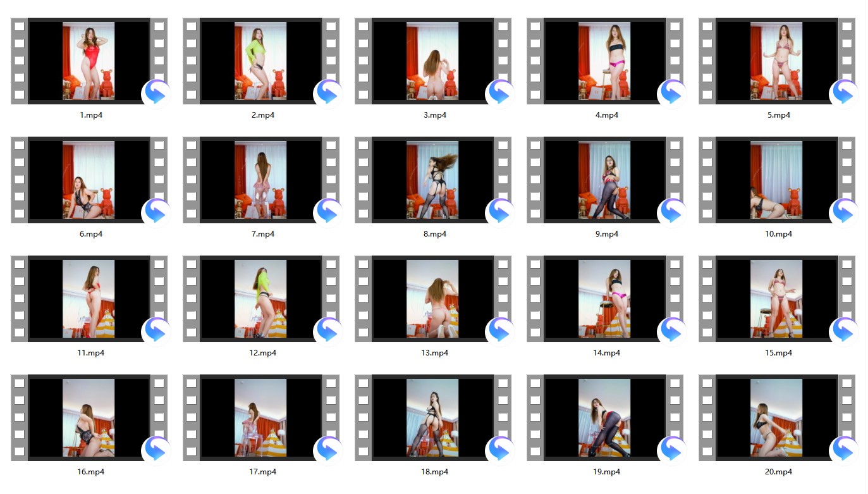
Task: Click the file name label 9.mp4
Action: pyautogui.click(x=607, y=234)
